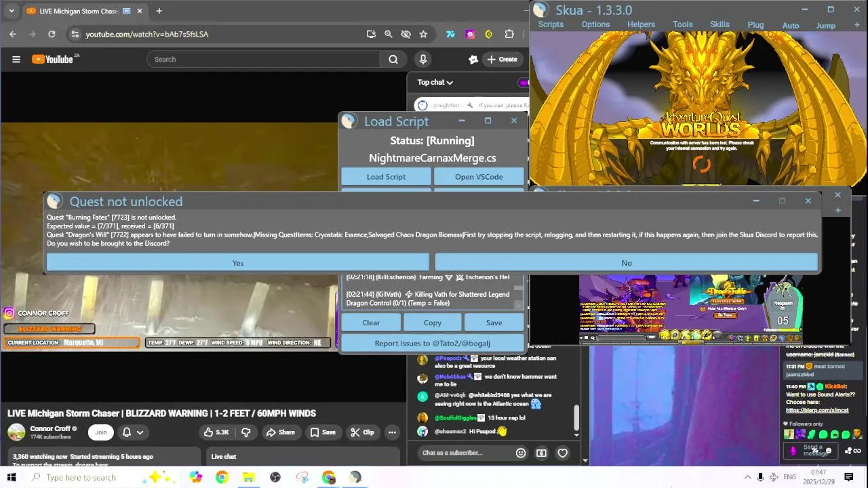868x488 pixels.
Task: Open the Snipping Tool taskbar icon
Action: (x=302, y=477)
